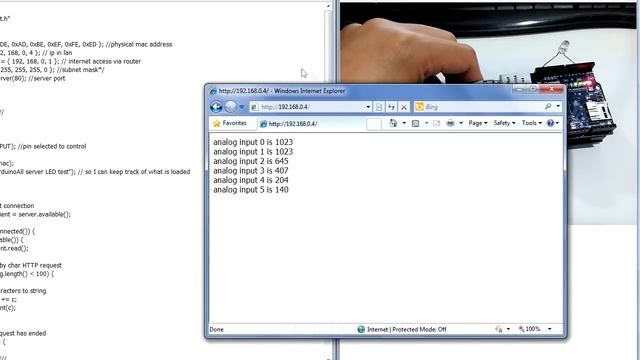This screenshot has height=360, width=640.
Task: Stop loading with the red X icon
Action: click(404, 107)
